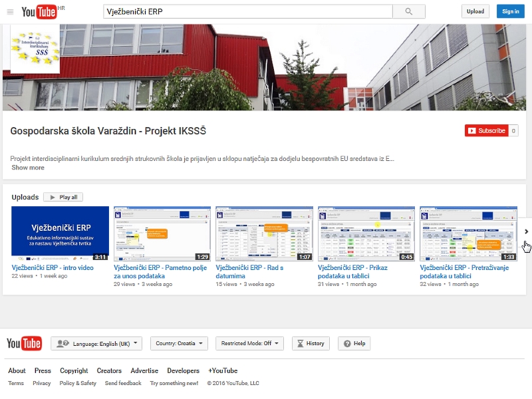This screenshot has width=532, height=399.
Task: Click the YouTube logo in header
Action: pyautogui.click(x=39, y=12)
